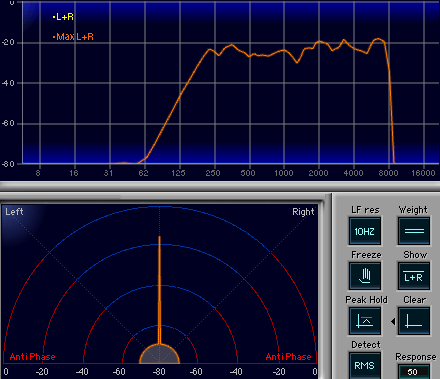Click the LF res 10HZ button
Screen dimensions: 440x379
click(x=365, y=231)
